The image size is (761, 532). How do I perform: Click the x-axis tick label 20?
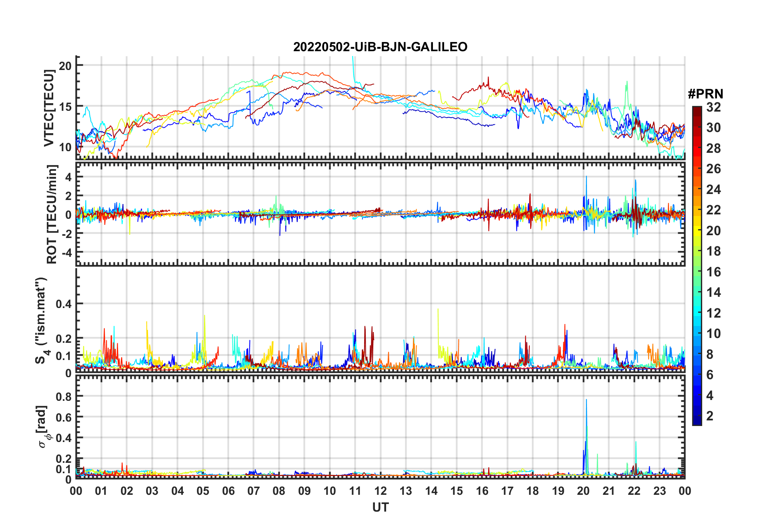tap(583, 491)
